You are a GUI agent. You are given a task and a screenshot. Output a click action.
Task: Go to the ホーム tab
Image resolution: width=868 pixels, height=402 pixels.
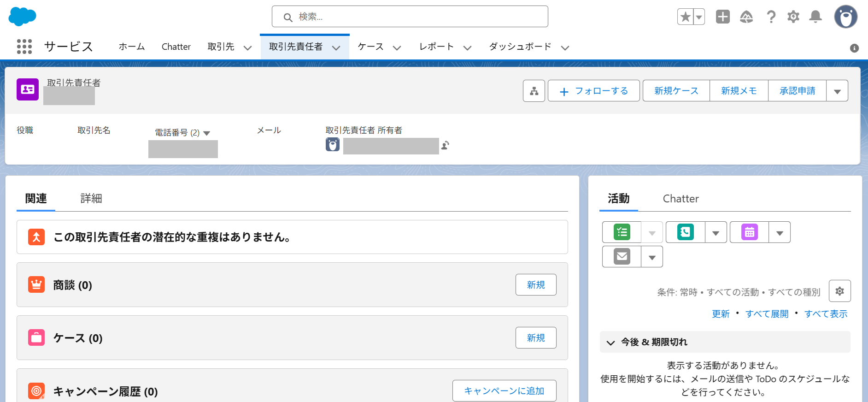tap(132, 47)
